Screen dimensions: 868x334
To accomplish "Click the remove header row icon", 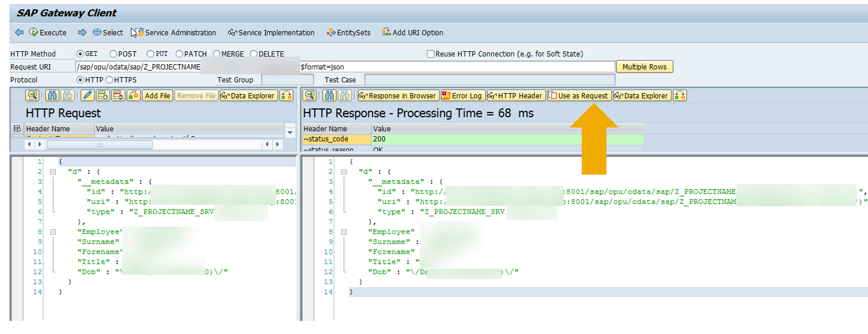I will point(118,96).
